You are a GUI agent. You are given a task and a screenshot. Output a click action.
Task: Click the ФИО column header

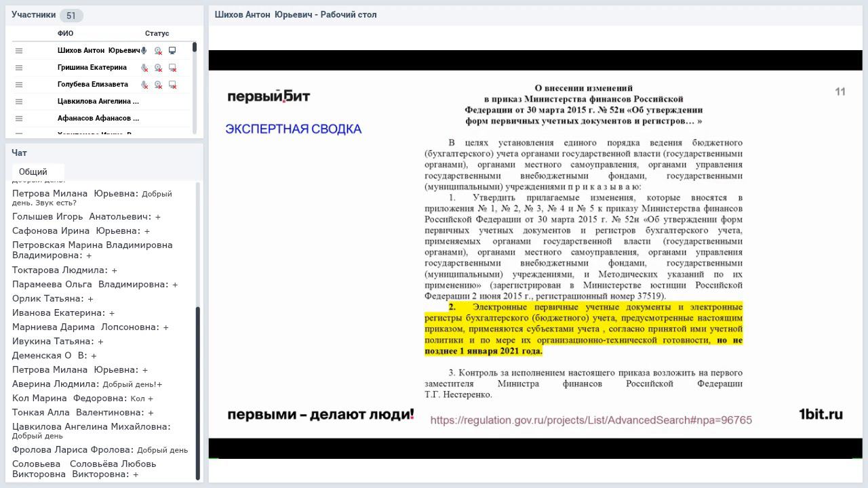(65, 33)
